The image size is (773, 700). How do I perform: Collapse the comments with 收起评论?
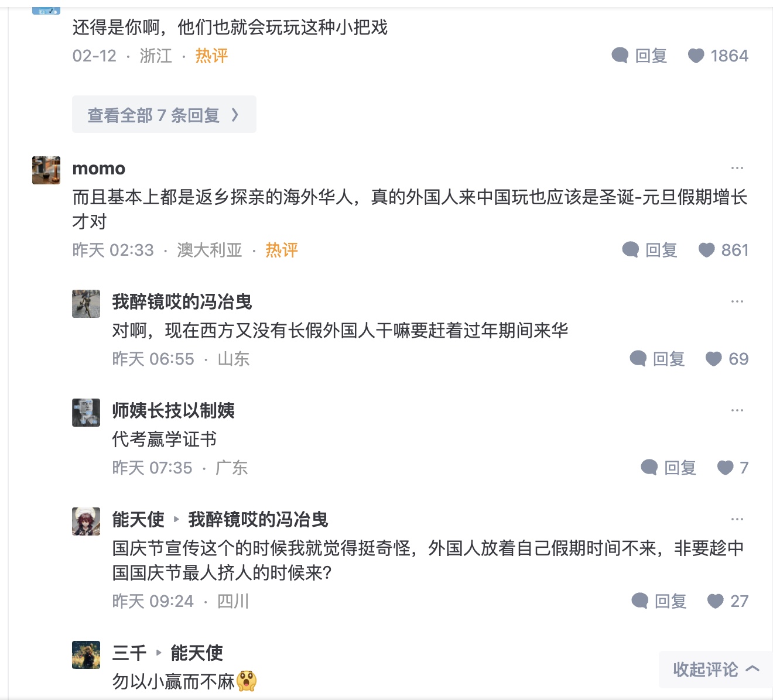[x=715, y=669]
